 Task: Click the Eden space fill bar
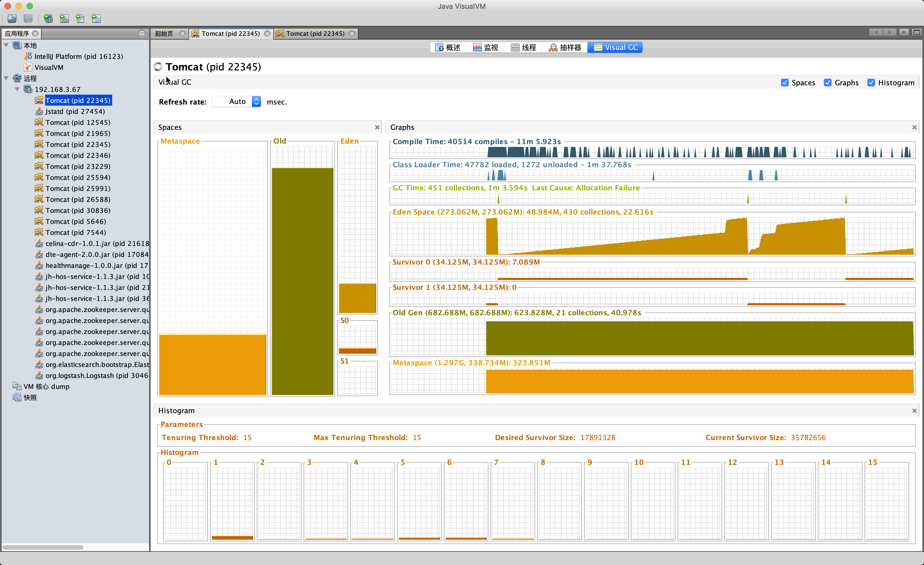(358, 298)
